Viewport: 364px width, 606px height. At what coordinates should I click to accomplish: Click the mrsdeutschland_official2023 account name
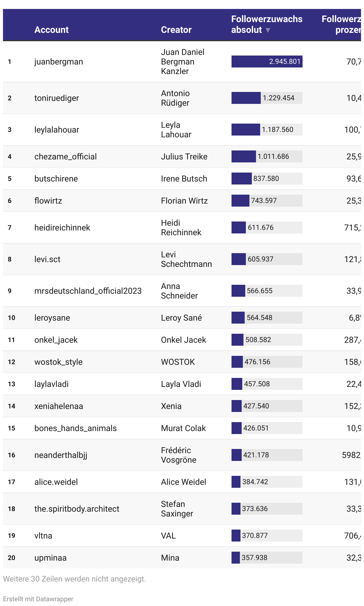88,291
